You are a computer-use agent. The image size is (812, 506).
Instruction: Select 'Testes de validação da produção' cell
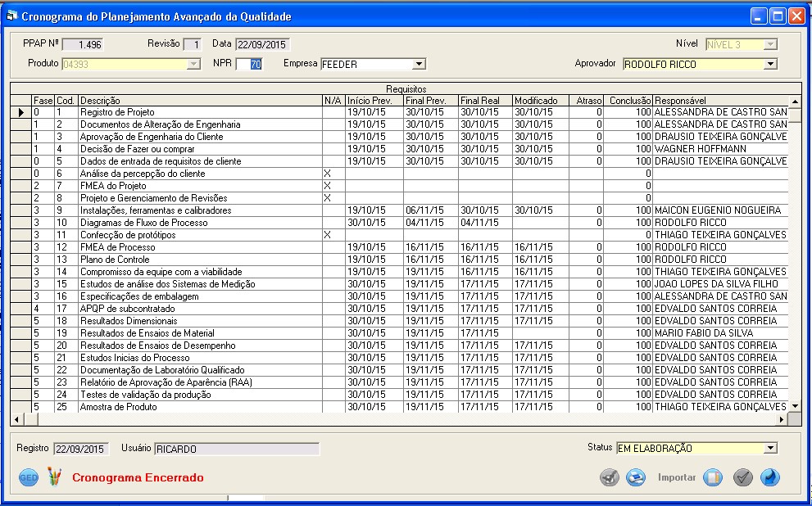(x=200, y=395)
